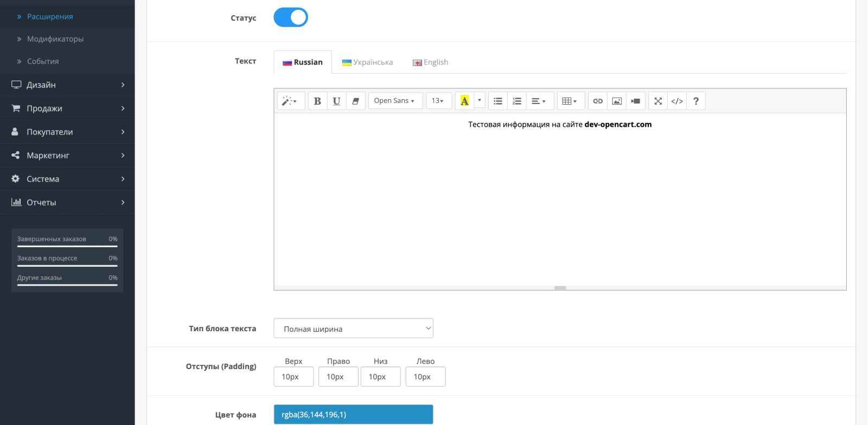This screenshot has width=868, height=425.
Task: Open the События sidebar link
Action: 43,61
